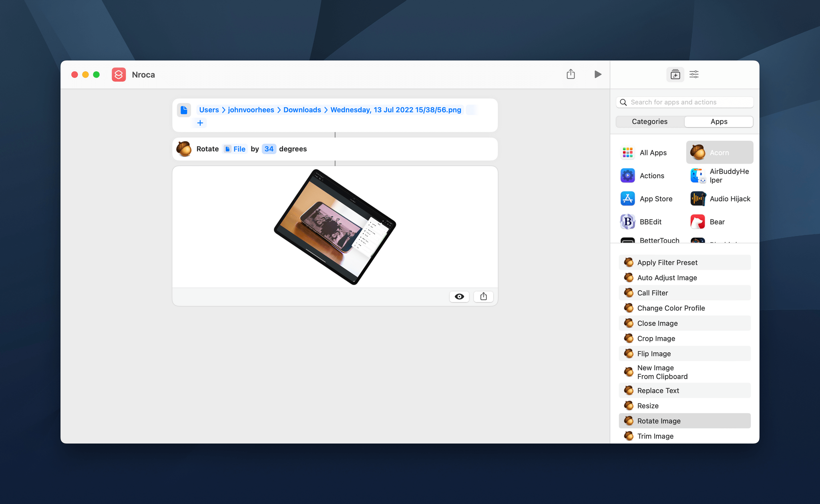The width and height of the screenshot is (820, 504).
Task: Click the Crop Image action icon
Action: coord(629,338)
